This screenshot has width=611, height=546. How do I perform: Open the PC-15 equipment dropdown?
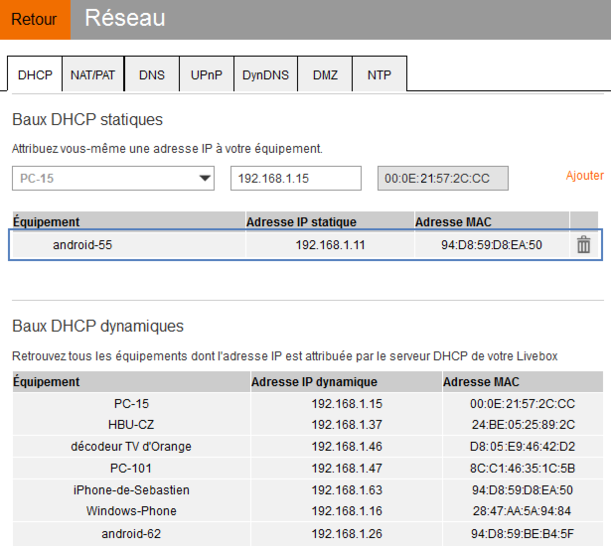tap(114, 178)
